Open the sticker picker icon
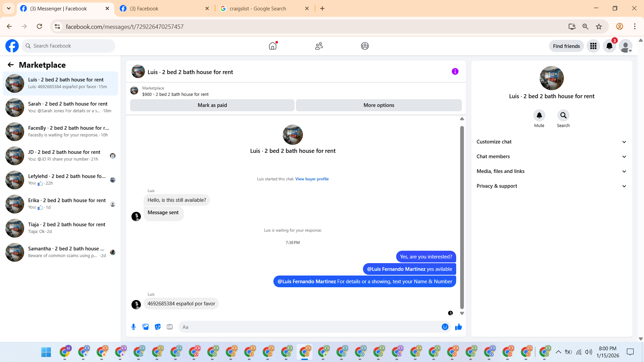Viewport: 644px width, 362px height. coord(158,327)
